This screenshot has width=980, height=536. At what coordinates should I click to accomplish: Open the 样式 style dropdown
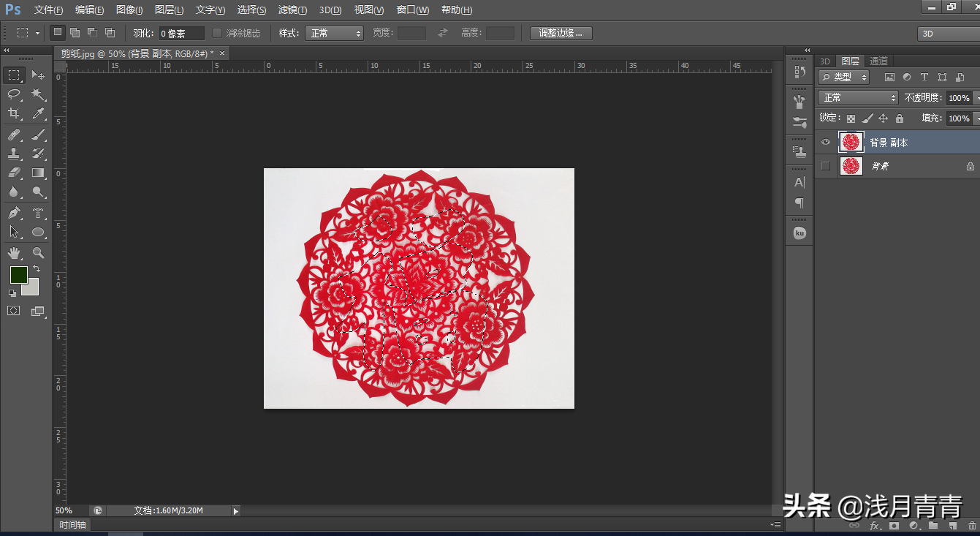(335, 33)
